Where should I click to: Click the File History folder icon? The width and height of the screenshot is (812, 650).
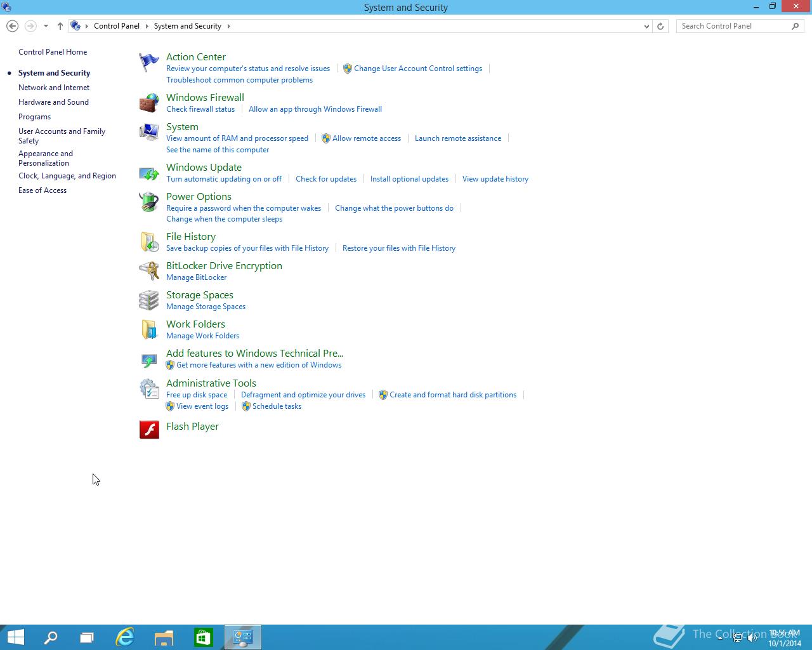(149, 242)
